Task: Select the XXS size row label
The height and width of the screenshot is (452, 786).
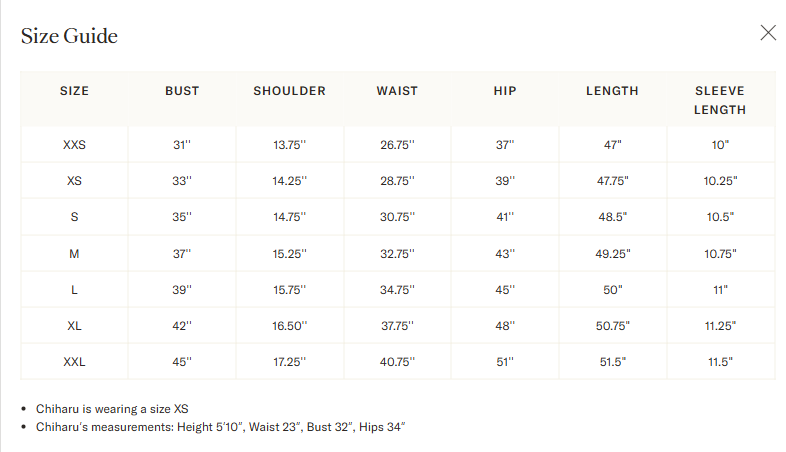Action: (74, 145)
